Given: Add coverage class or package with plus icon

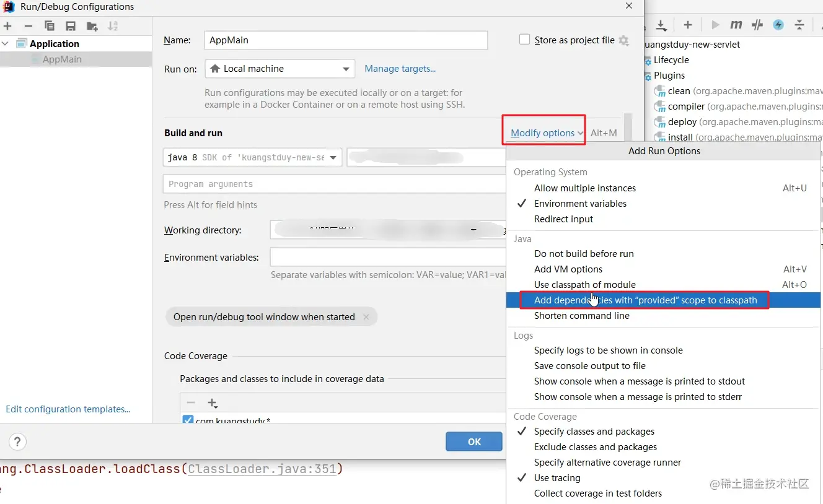Looking at the screenshot, I should click(x=213, y=403).
